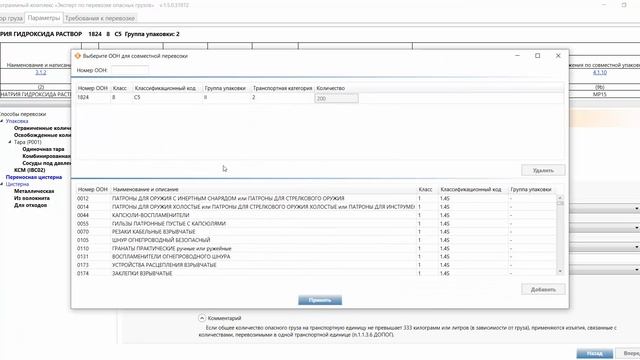Switch to the Параметры tab
Image resolution: width=640 pixels, height=360 pixels.
(44, 18)
